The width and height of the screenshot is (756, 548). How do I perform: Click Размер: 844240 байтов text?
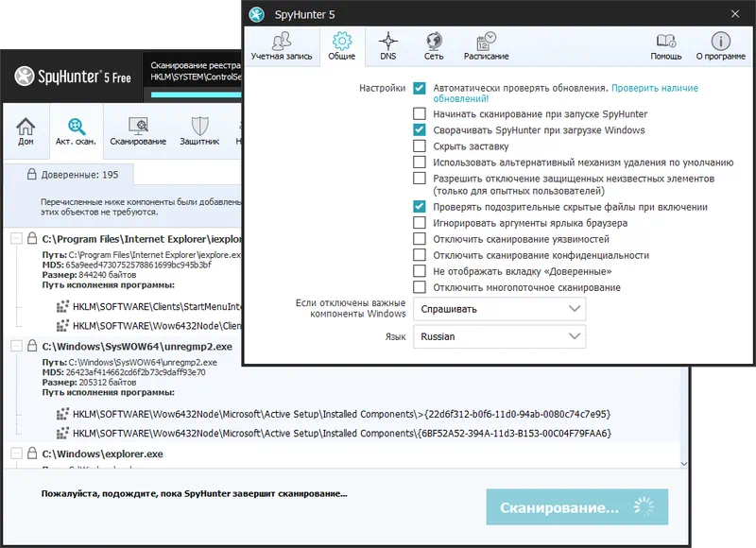pos(89,275)
